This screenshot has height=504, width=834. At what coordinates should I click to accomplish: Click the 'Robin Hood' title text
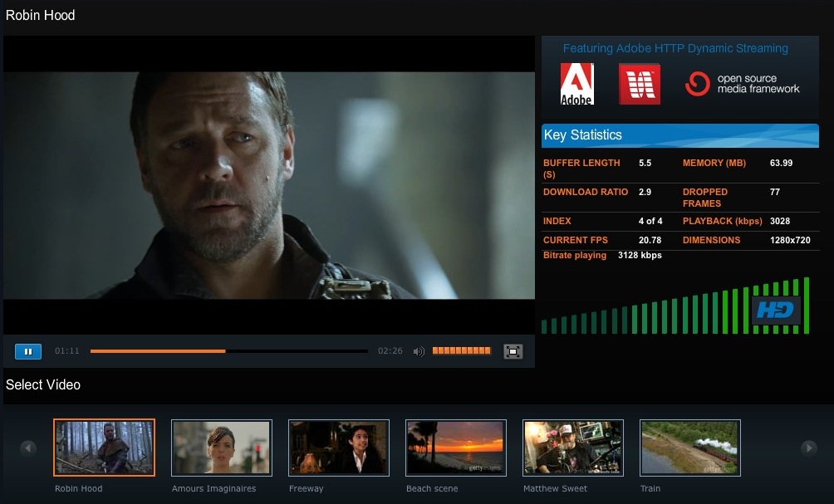tap(41, 16)
